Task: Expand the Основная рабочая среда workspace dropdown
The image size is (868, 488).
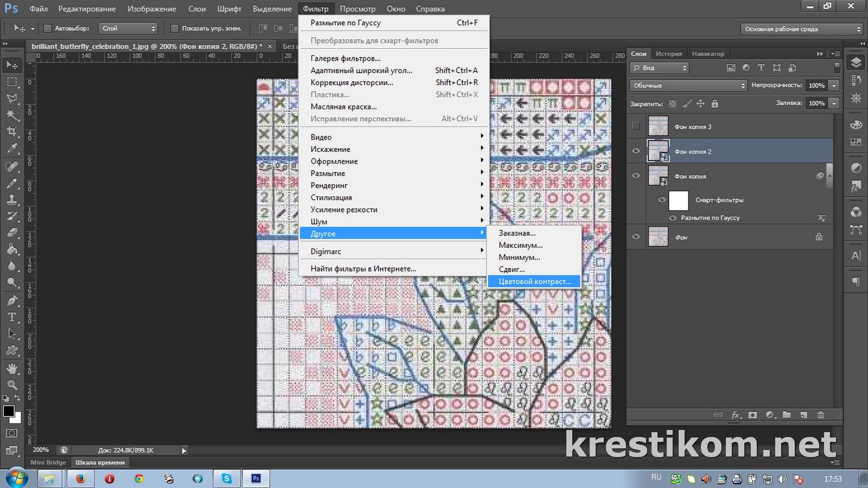Action: [x=802, y=29]
